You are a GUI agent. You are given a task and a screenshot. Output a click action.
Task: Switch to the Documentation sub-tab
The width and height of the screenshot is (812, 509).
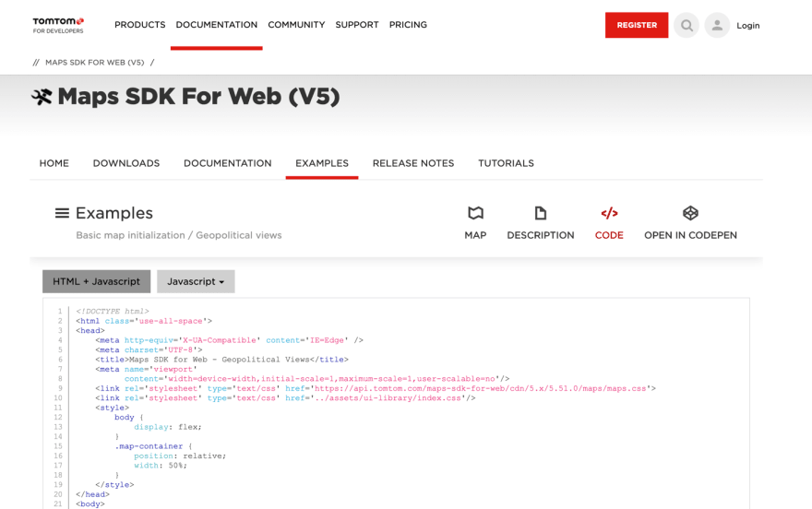tap(227, 163)
